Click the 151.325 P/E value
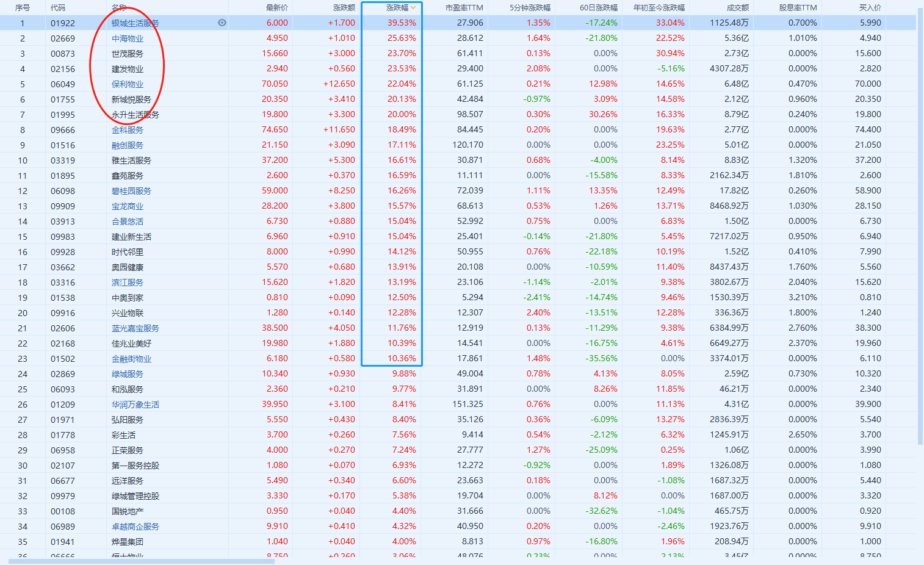The image size is (924, 565). 468,404
